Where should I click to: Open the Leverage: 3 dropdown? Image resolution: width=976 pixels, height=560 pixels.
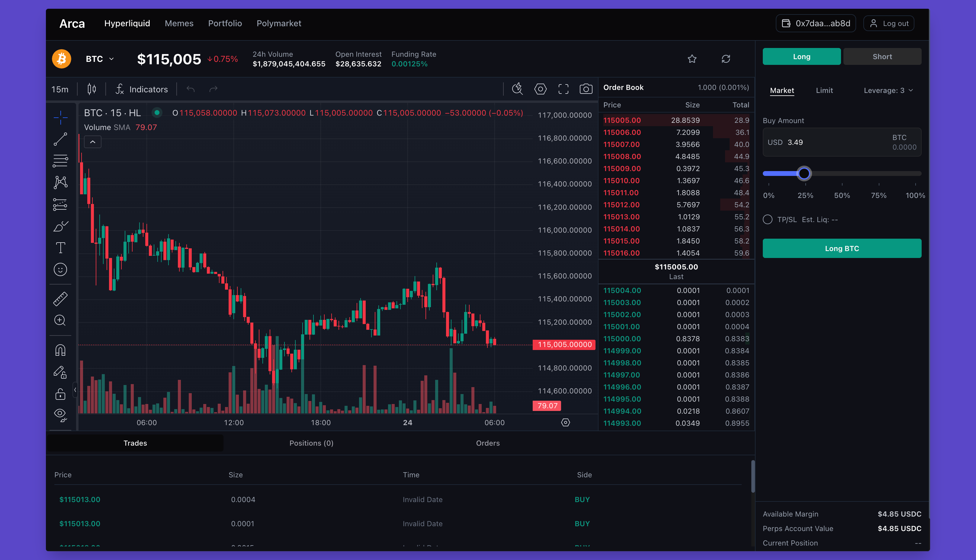[888, 91]
